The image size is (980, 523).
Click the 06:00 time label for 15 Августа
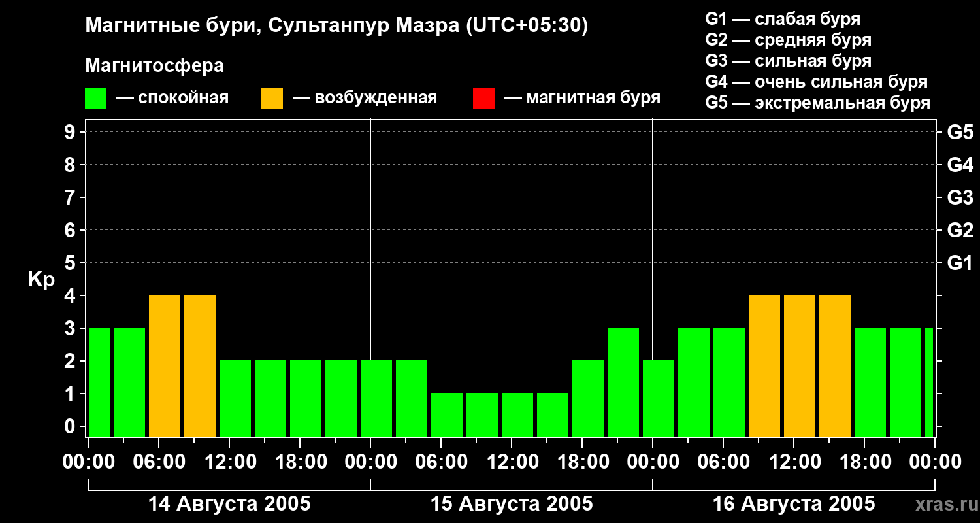(x=441, y=462)
